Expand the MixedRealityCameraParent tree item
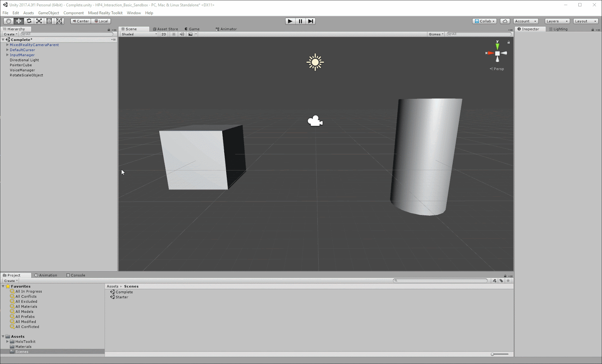Viewport: 602px width, 364px height. pyautogui.click(x=7, y=45)
